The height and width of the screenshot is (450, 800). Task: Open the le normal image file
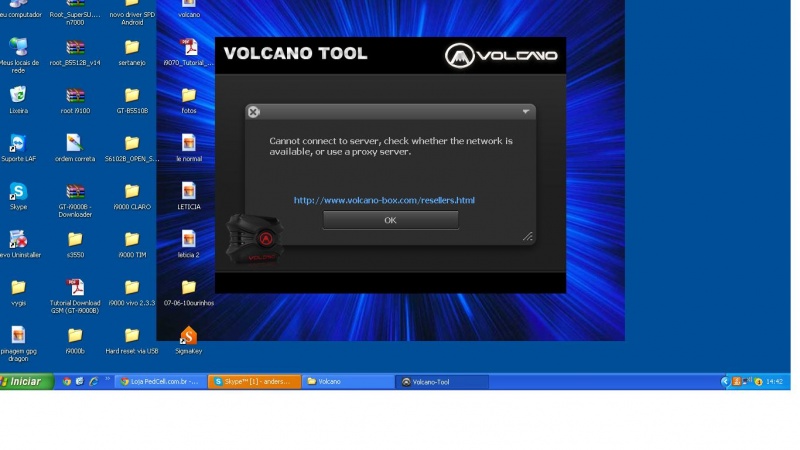click(x=189, y=148)
